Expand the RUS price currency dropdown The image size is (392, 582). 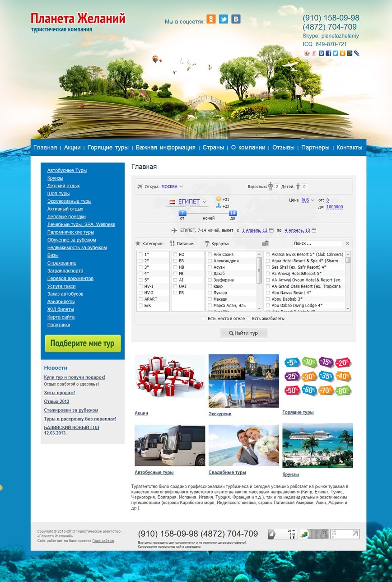point(308,200)
